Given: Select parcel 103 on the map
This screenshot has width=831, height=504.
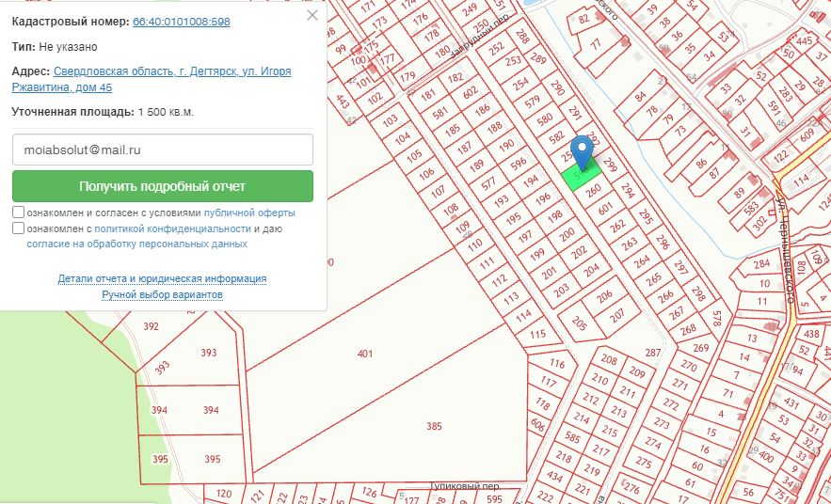Looking at the screenshot, I should click(390, 120).
